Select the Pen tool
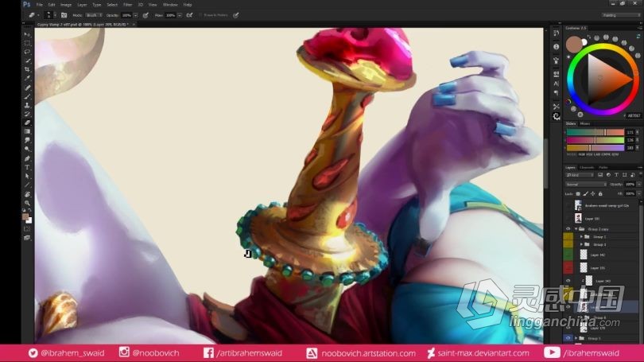The image size is (644, 362). pyautogui.click(x=27, y=158)
